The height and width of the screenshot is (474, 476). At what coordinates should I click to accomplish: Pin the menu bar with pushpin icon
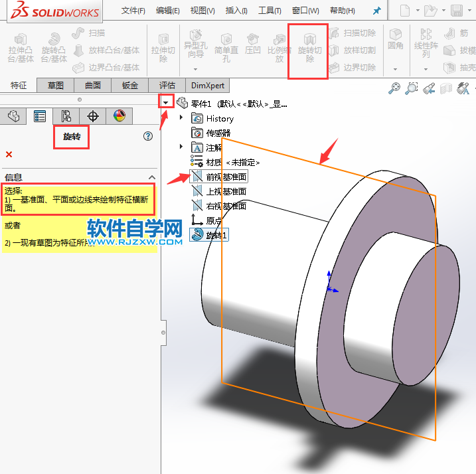point(376,11)
